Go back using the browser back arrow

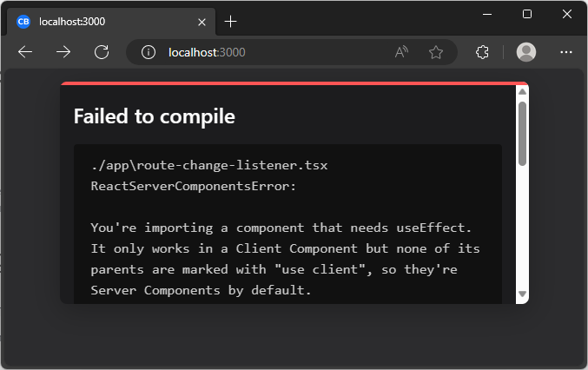pyautogui.click(x=25, y=52)
